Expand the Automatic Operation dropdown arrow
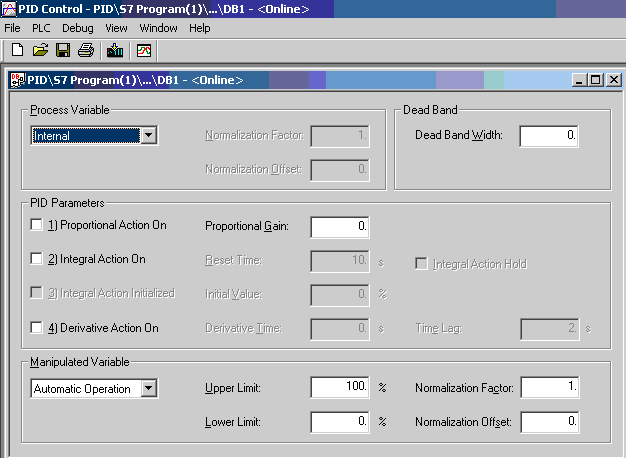The width and height of the screenshot is (626, 458). 149,388
